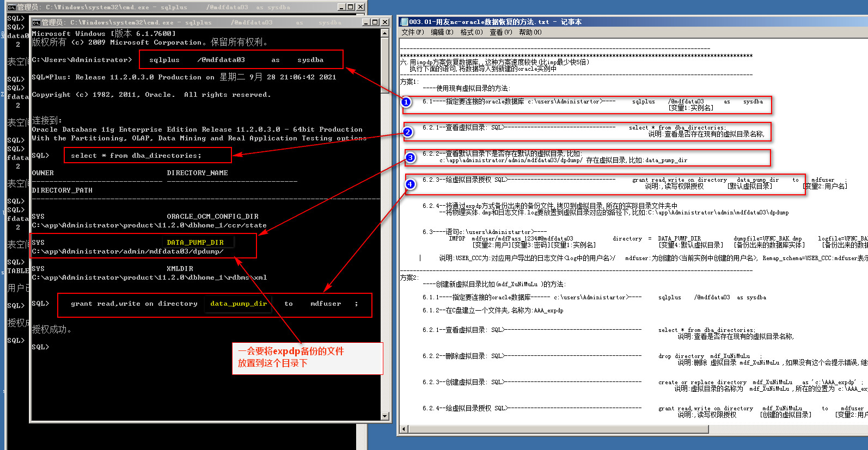Minimize the background cmd window

[341, 7]
